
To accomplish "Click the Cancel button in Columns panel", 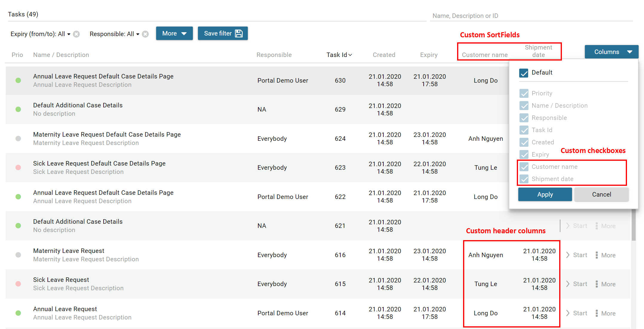I will [x=601, y=194].
